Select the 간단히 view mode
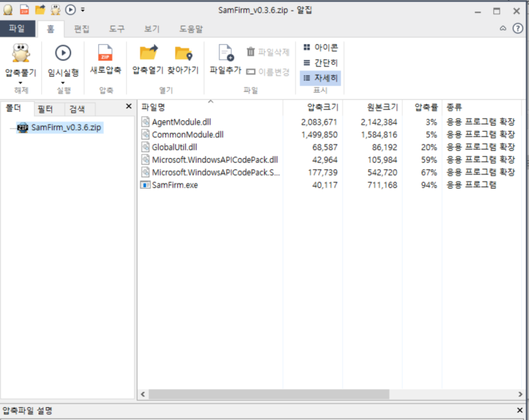This screenshot has width=529, height=420. [x=320, y=63]
